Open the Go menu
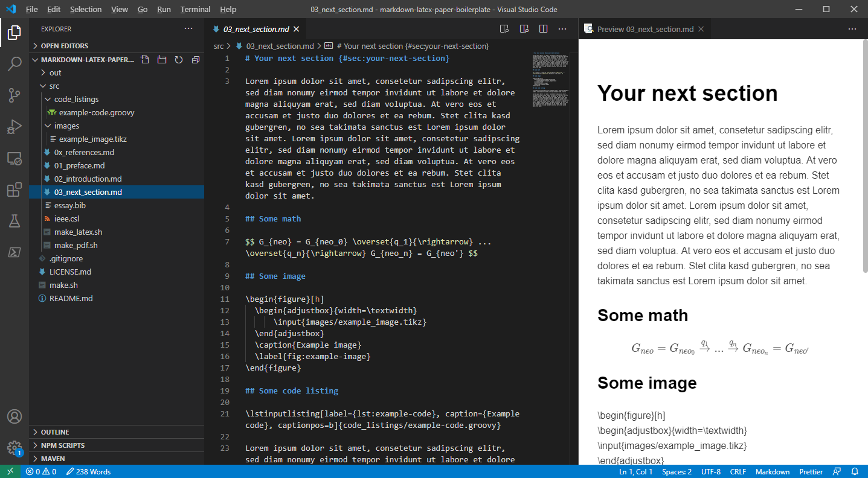Screen dimensions: 868x478 (142, 9)
